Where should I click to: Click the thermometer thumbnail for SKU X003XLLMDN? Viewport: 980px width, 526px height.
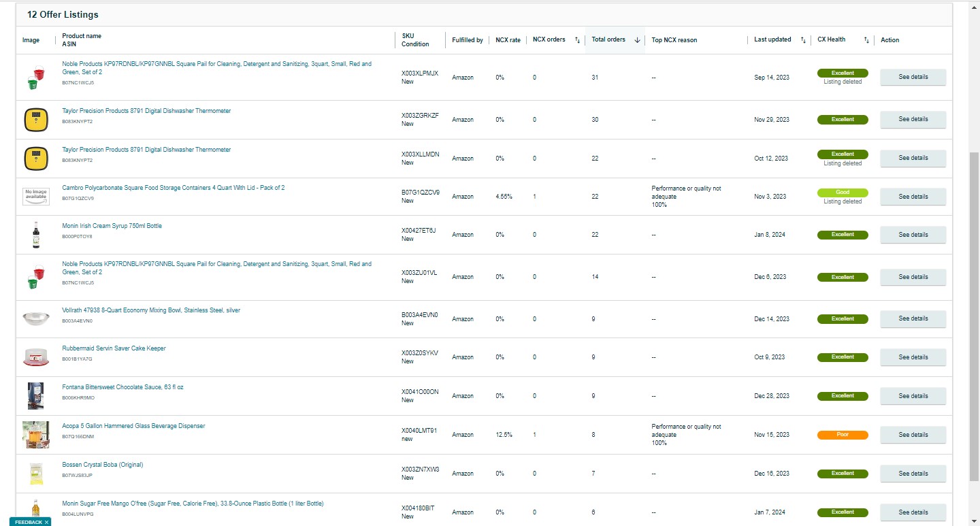(x=35, y=159)
